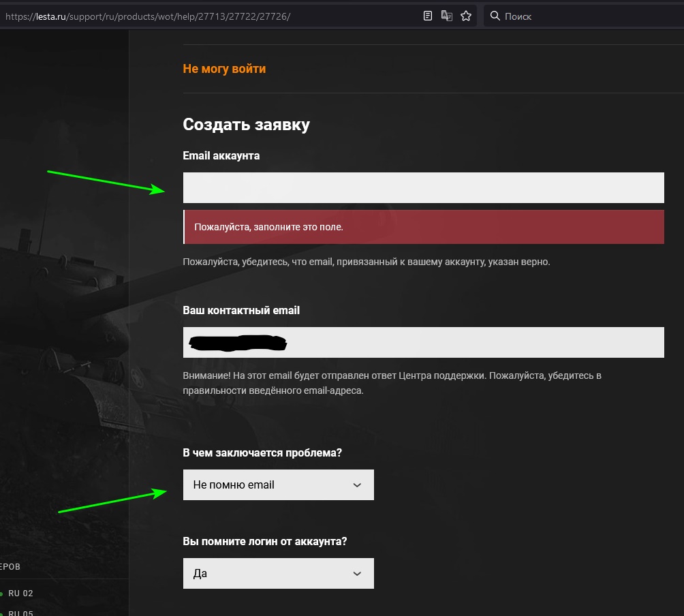Click the green status dot beside RU 02
The height and width of the screenshot is (616, 684).
(x=1, y=594)
